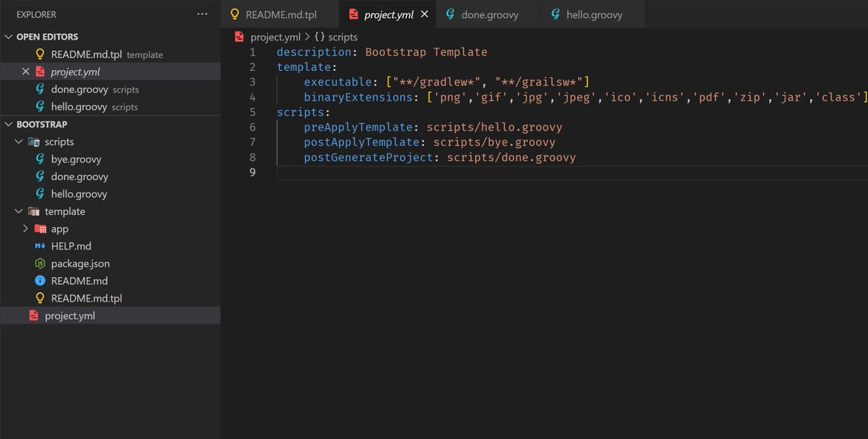Image resolution: width=868 pixels, height=439 pixels.
Task: Open hello.groovy under scripts folder
Action: coord(110,194)
